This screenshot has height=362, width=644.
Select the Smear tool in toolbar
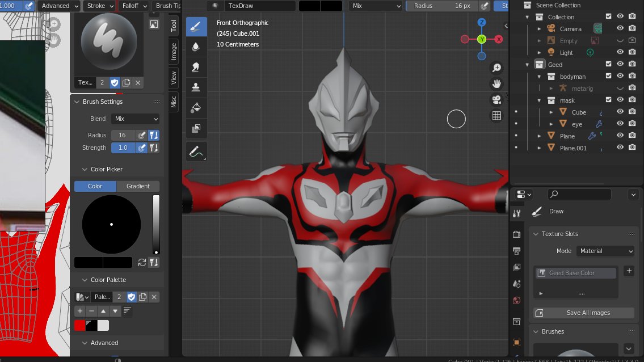coord(196,67)
